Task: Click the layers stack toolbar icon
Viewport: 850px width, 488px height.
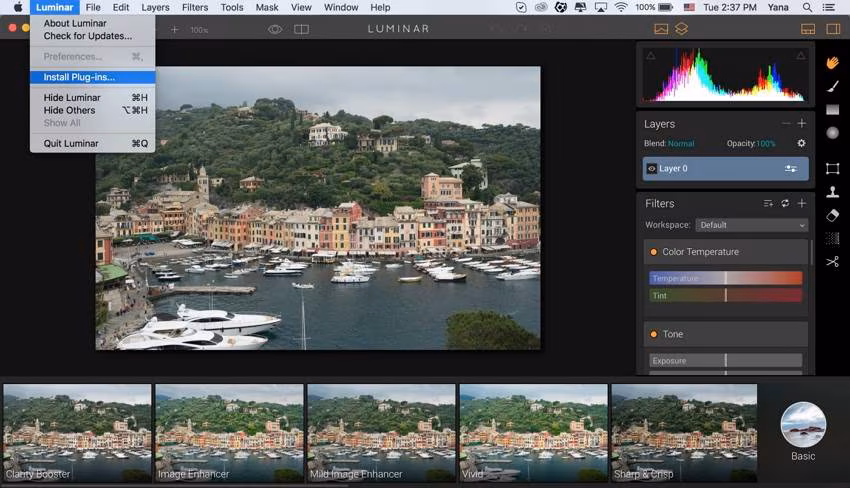Action: tap(681, 29)
